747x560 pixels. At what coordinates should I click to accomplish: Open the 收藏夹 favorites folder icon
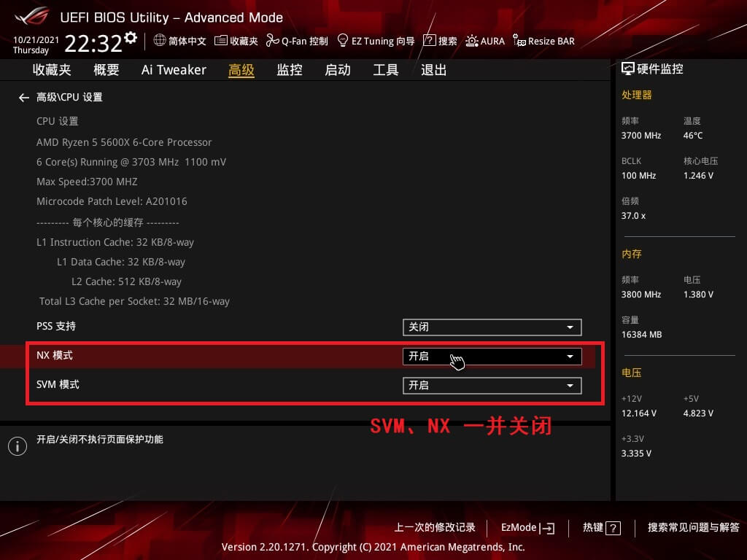(x=221, y=41)
